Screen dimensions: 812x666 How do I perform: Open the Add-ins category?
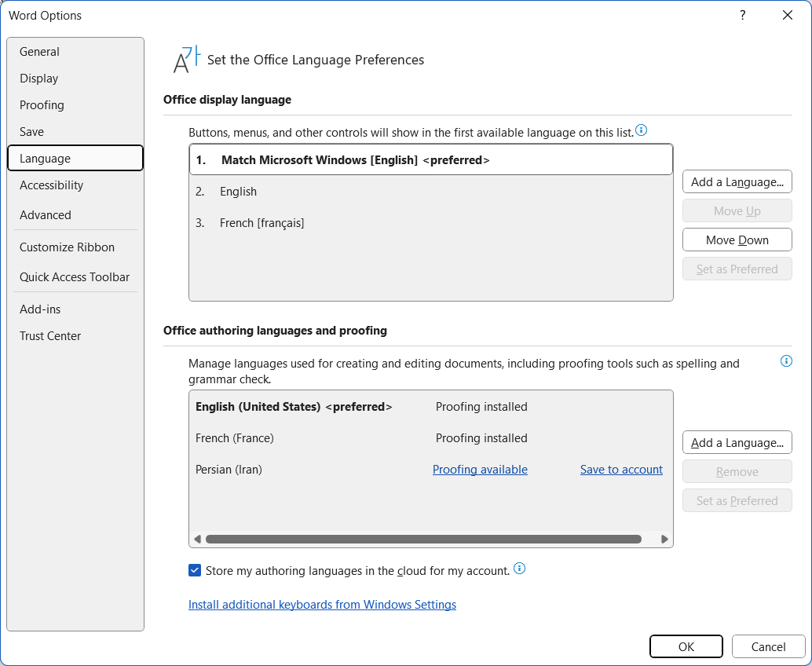(75, 309)
